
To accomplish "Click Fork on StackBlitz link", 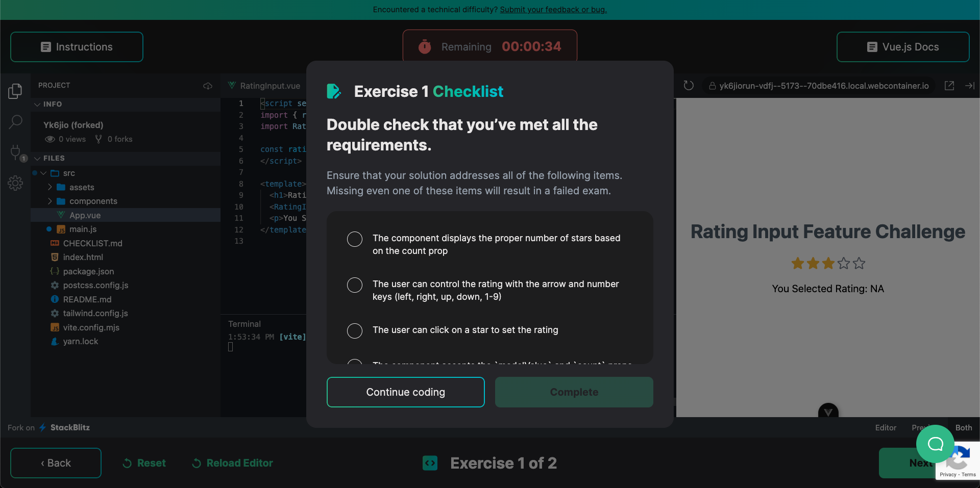I will [49, 427].
